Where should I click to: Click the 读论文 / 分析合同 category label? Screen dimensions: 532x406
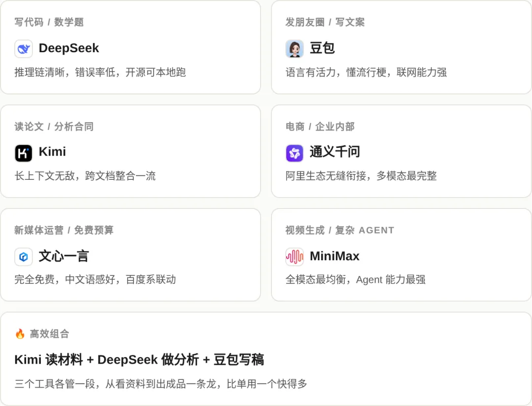[54, 126]
